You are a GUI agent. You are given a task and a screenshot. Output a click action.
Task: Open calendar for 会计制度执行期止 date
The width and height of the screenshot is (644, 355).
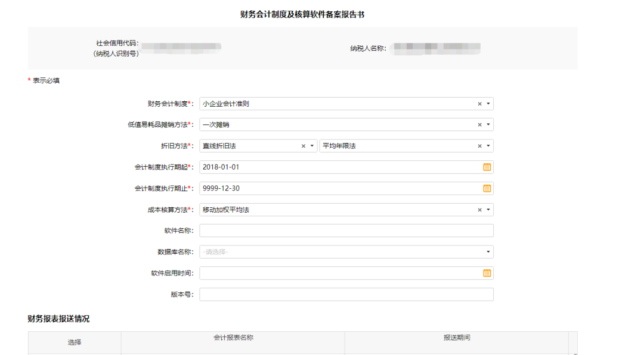coord(487,188)
